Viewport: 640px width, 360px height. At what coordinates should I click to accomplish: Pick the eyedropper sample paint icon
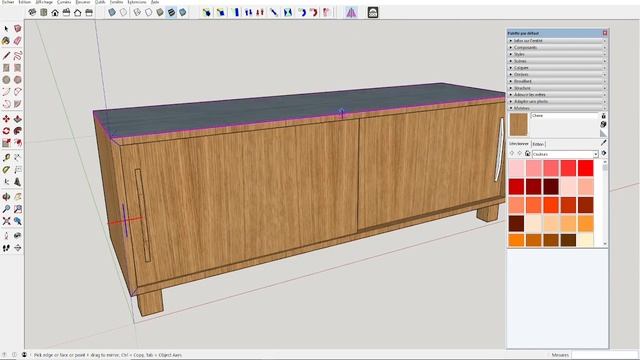603,142
